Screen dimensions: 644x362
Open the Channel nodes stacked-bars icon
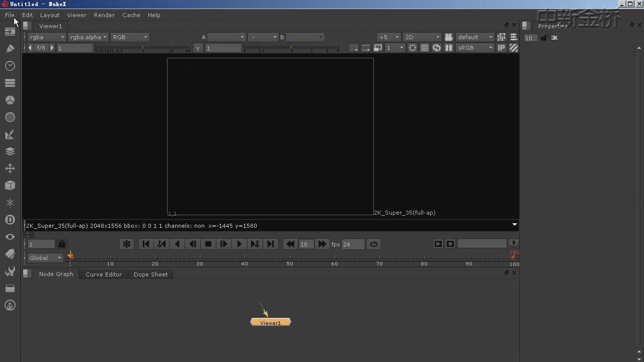pos(10,83)
